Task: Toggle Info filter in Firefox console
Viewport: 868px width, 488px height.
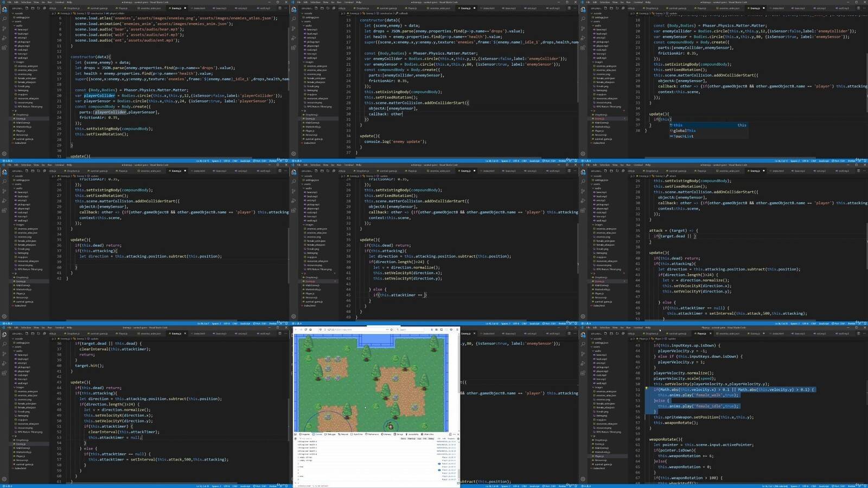Action: point(425,439)
